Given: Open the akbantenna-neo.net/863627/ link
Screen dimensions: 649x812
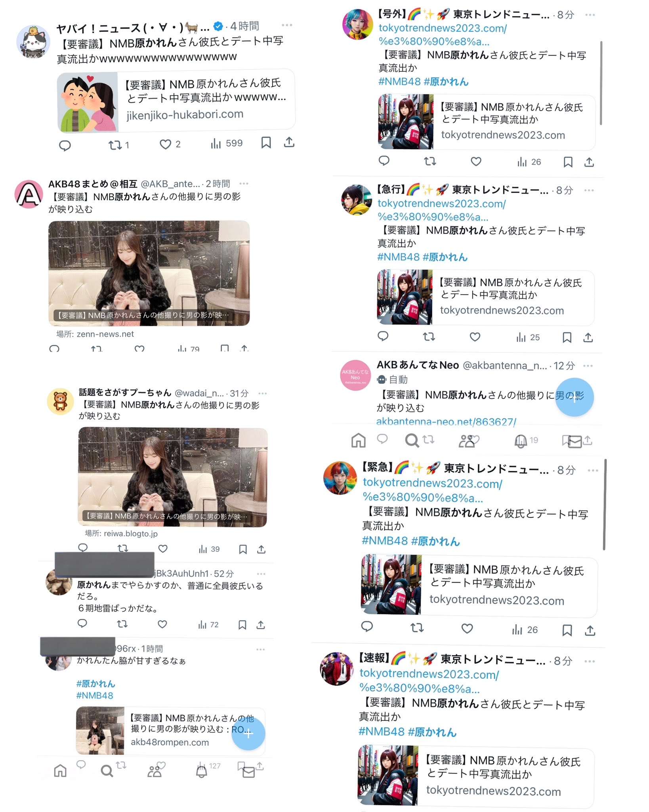Looking at the screenshot, I should tap(446, 421).
